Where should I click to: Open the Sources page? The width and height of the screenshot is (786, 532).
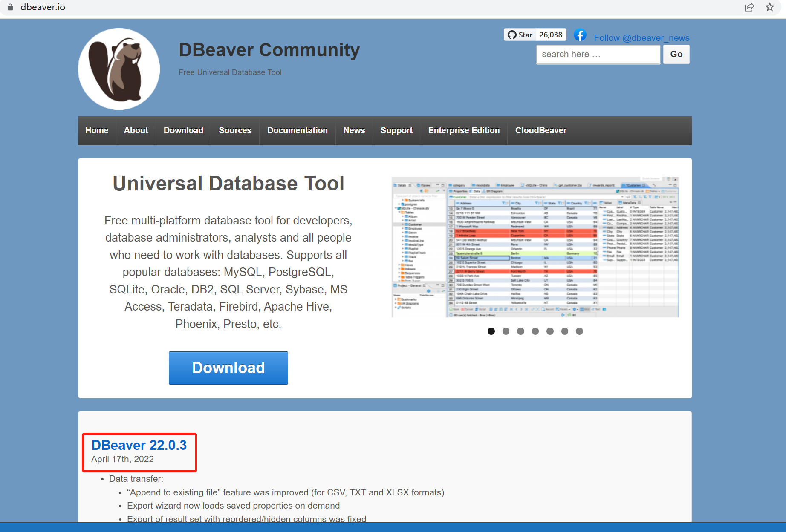click(x=235, y=130)
